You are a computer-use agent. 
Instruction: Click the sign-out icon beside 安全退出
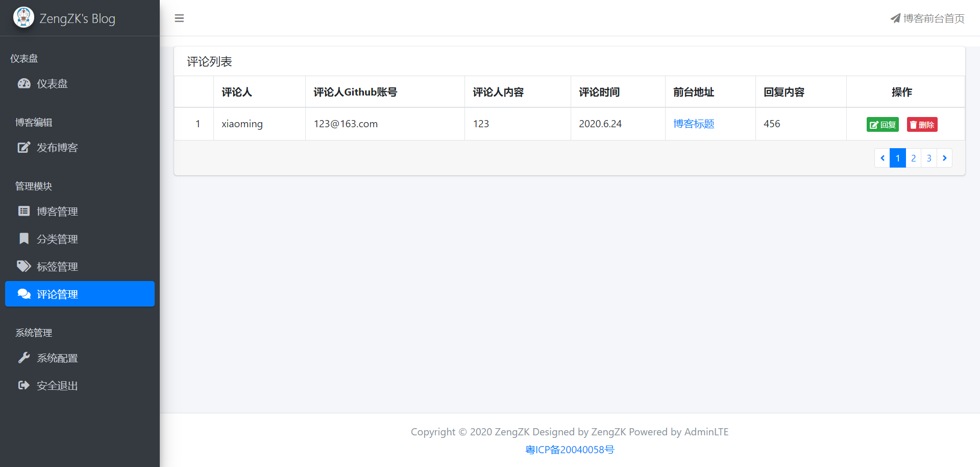24,385
